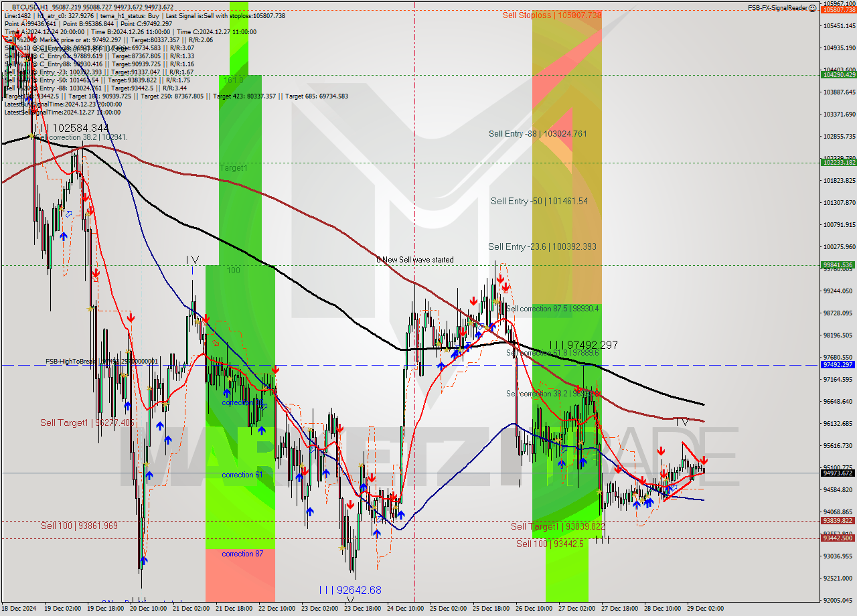Select the Sell Entry -50 | 101461.54 label
Viewport: 857px width, 616px height.
pyautogui.click(x=539, y=201)
